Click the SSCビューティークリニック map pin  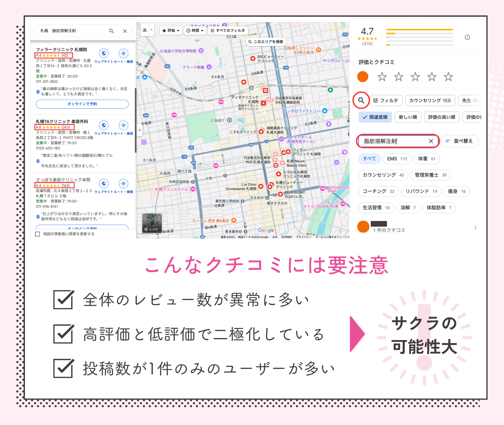click(x=253, y=58)
